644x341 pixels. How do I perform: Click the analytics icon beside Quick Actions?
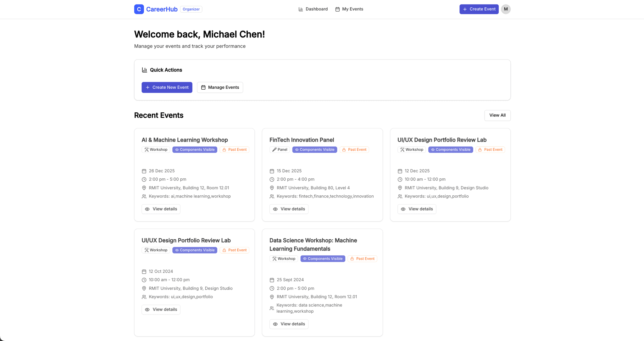[145, 70]
